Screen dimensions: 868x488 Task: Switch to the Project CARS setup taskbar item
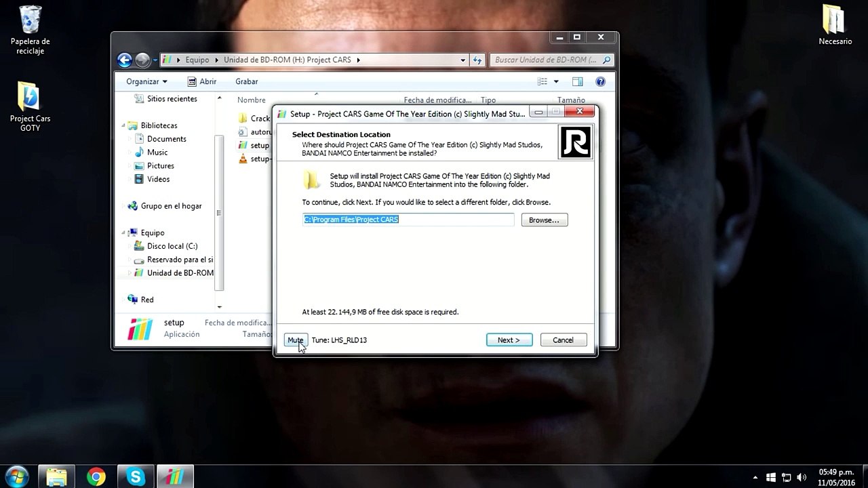coord(176,476)
